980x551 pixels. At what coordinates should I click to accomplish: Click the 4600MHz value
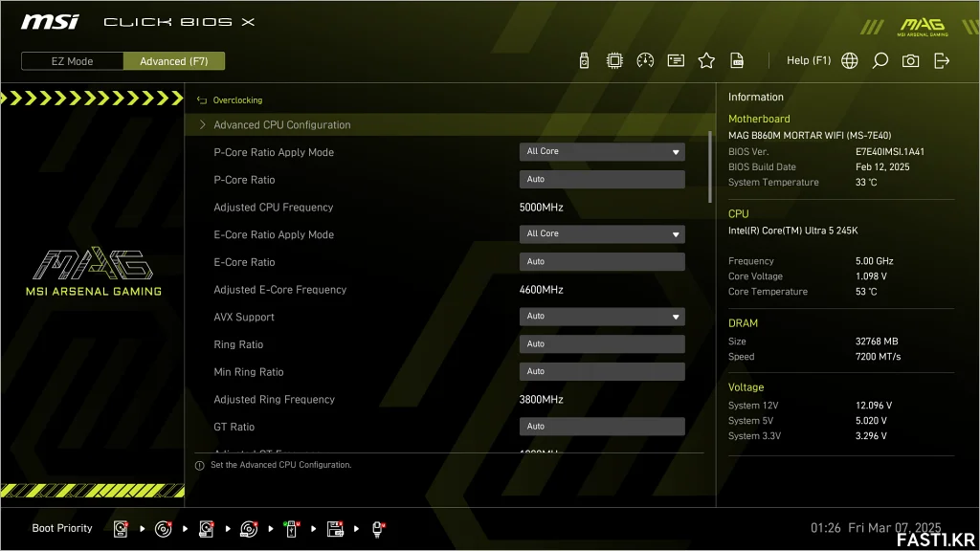542,290
